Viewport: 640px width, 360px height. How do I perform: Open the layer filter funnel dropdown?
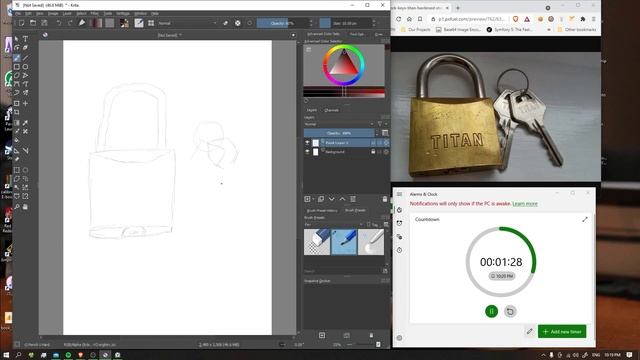[x=381, y=124]
